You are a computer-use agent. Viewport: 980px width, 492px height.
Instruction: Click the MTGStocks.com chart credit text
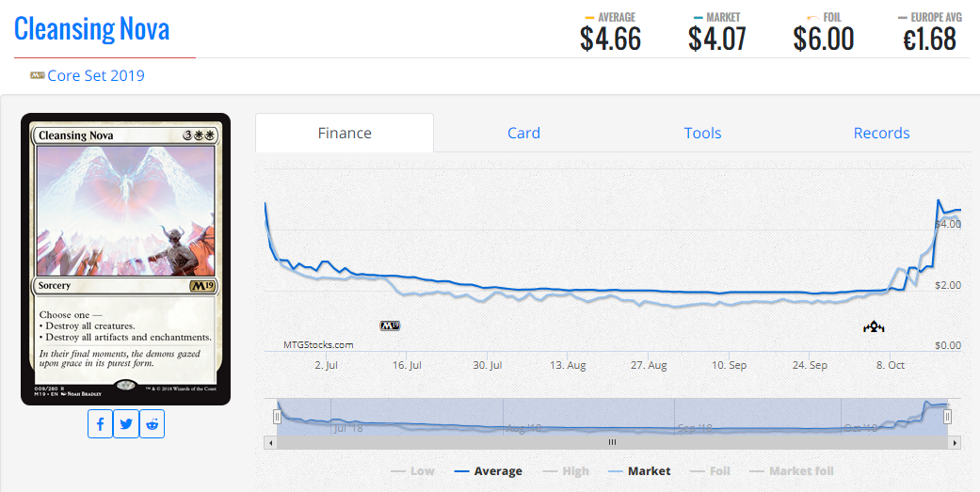pos(318,344)
